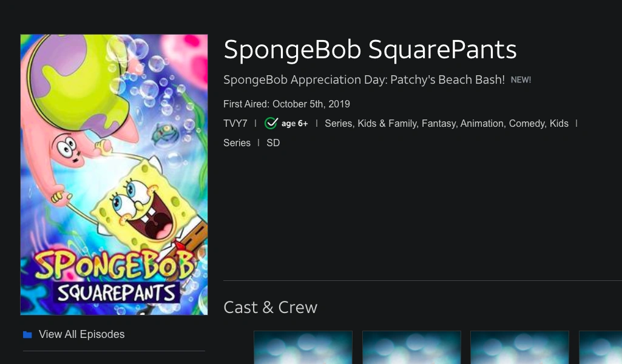Select the Animation genre

coord(482,123)
